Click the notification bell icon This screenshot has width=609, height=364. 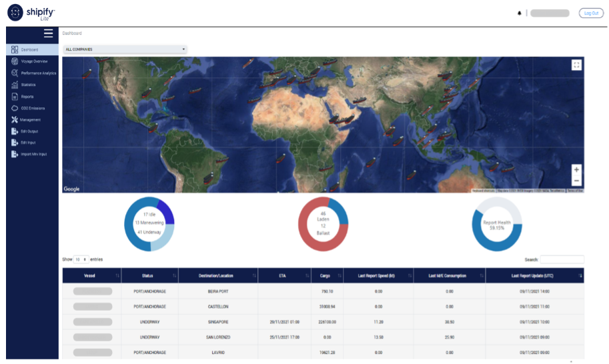[x=520, y=13]
